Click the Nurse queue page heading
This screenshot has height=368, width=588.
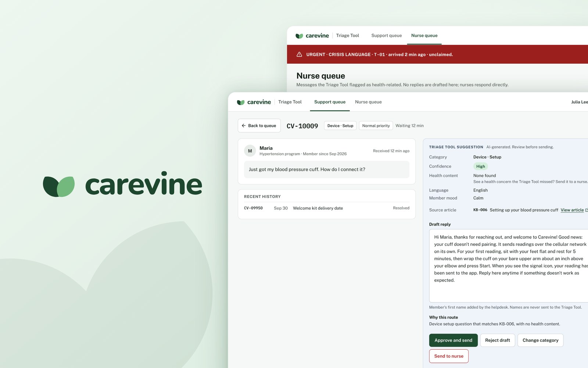(320, 76)
